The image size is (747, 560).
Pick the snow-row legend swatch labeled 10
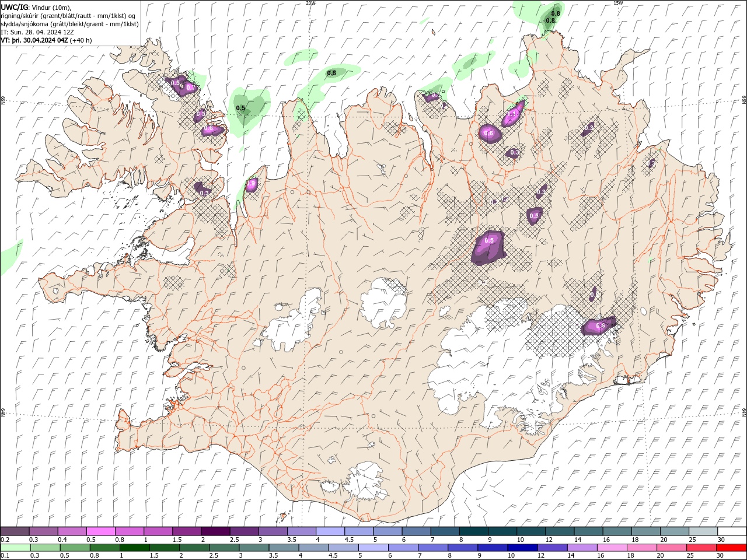(531, 531)
